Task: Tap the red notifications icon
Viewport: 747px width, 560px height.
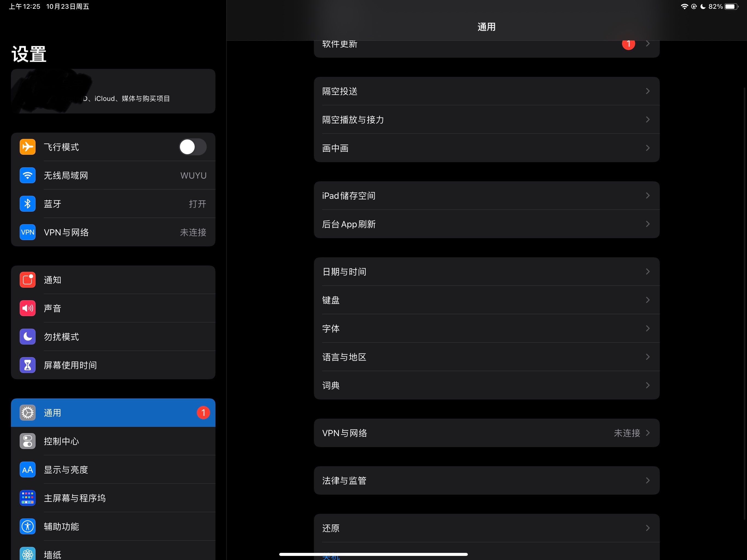Action: point(27,280)
